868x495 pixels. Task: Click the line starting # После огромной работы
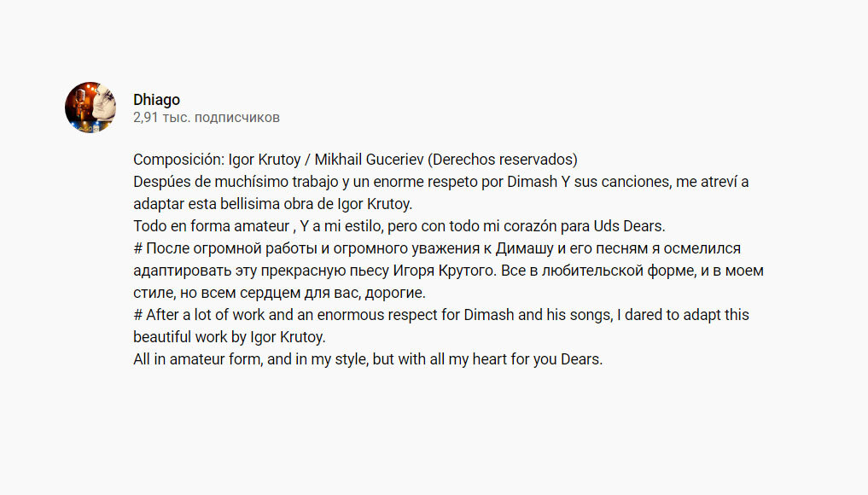point(437,248)
